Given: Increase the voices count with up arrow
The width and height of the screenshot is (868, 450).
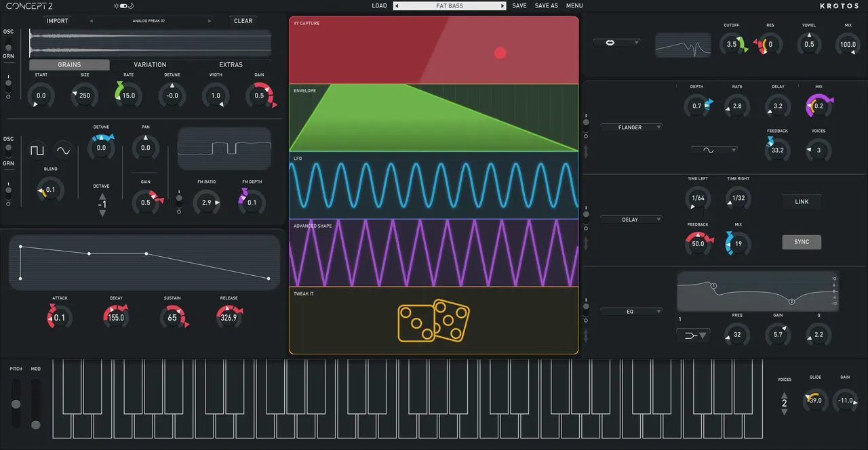Looking at the screenshot, I should point(785,394).
